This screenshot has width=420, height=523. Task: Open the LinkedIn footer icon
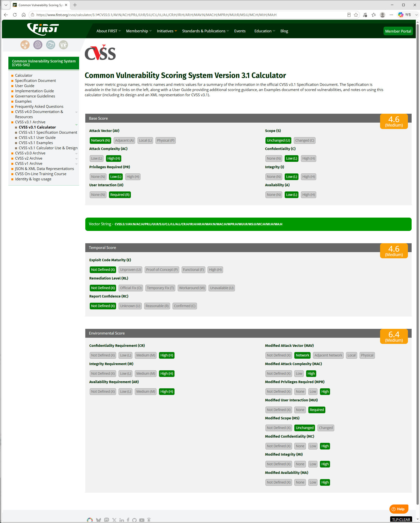(x=122, y=520)
